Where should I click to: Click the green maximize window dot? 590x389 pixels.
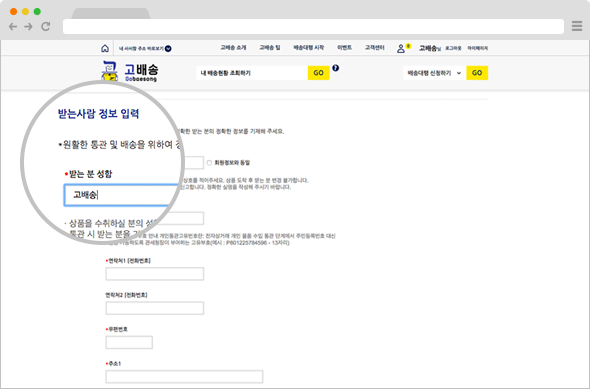[37, 11]
